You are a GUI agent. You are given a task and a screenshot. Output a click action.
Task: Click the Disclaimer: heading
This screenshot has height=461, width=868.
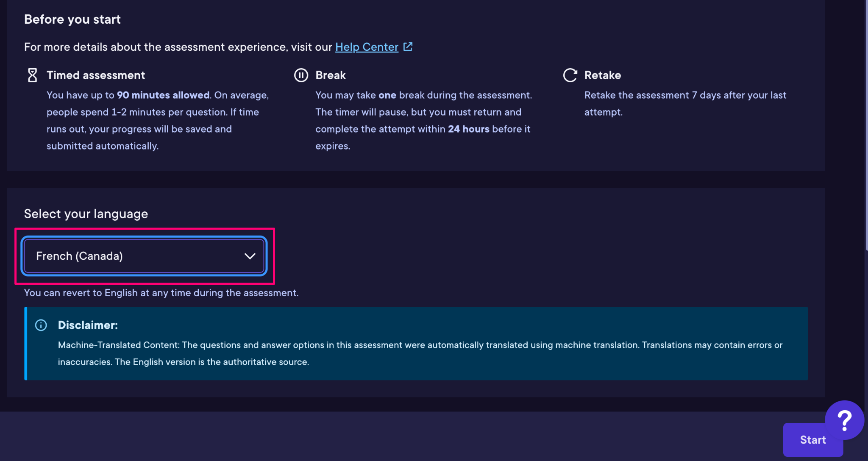pyautogui.click(x=88, y=325)
